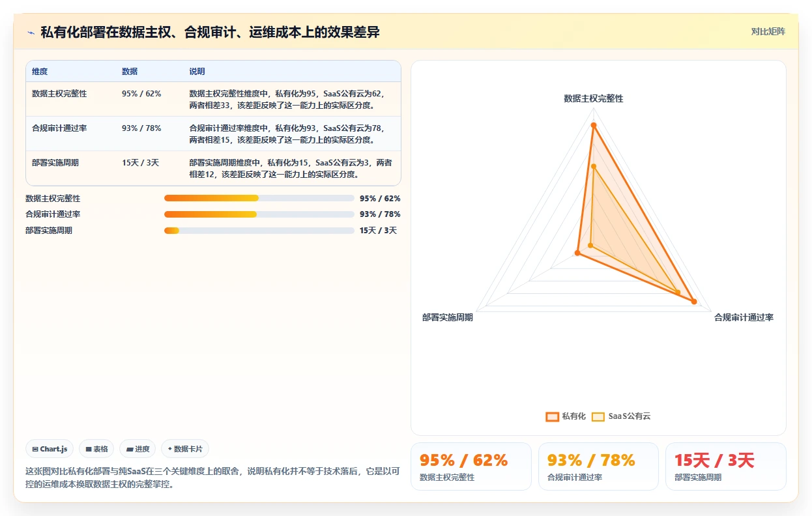Click the 进度 tag
Viewport: 812px width, 516px height.
tap(138, 449)
